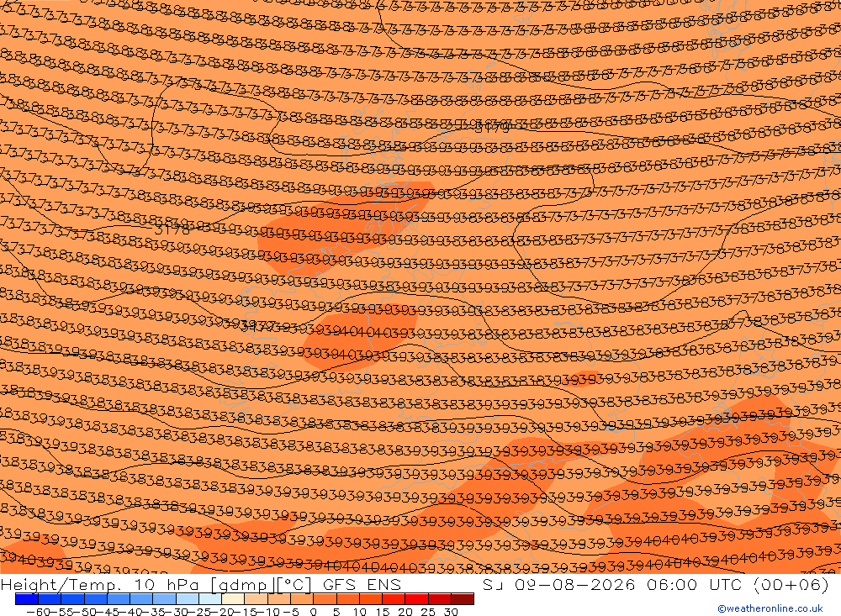Click the '-60' legend scale value

(39, 612)
